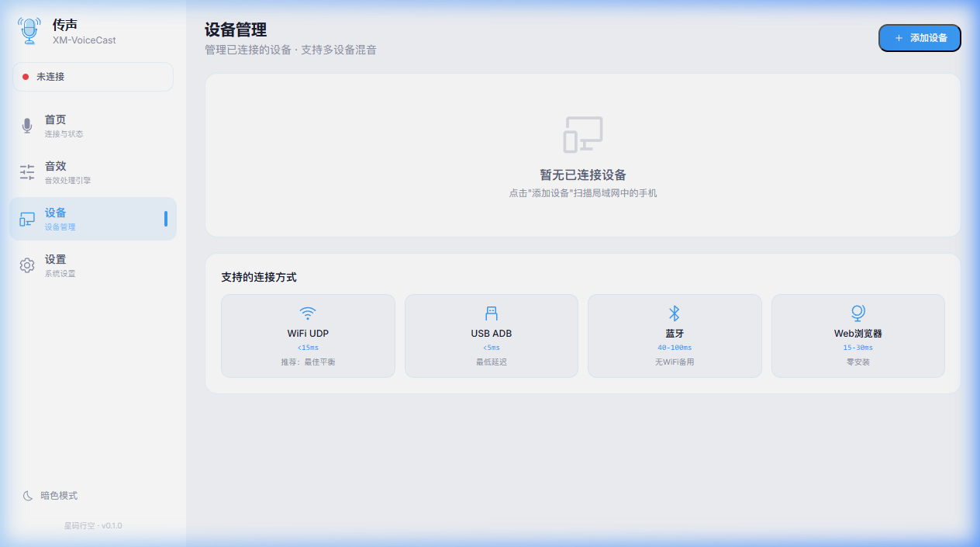The image size is (980, 547).
Task: Click the 零安装 text
Action: point(858,362)
